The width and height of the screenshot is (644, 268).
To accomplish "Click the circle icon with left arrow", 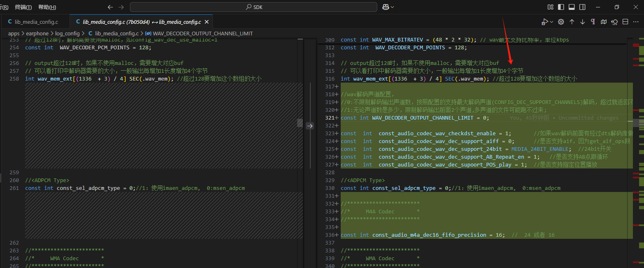I will 614,22.
